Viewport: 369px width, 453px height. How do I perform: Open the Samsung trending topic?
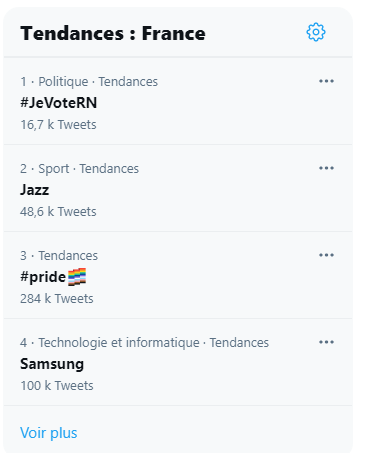pyautogui.click(x=52, y=364)
